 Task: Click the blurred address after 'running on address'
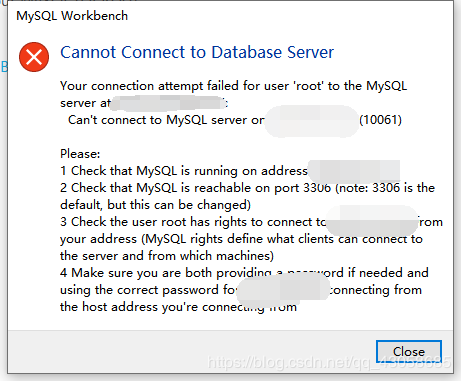[354, 170]
